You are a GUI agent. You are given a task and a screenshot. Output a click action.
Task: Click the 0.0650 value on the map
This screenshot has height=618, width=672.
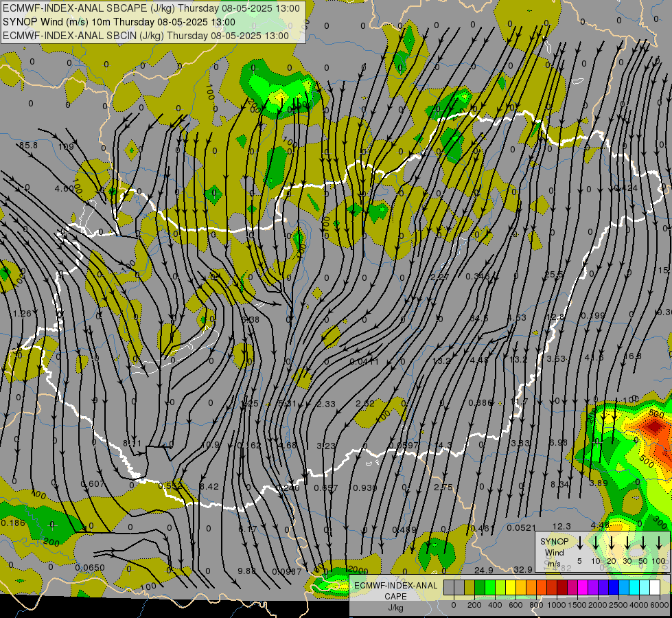89,567
